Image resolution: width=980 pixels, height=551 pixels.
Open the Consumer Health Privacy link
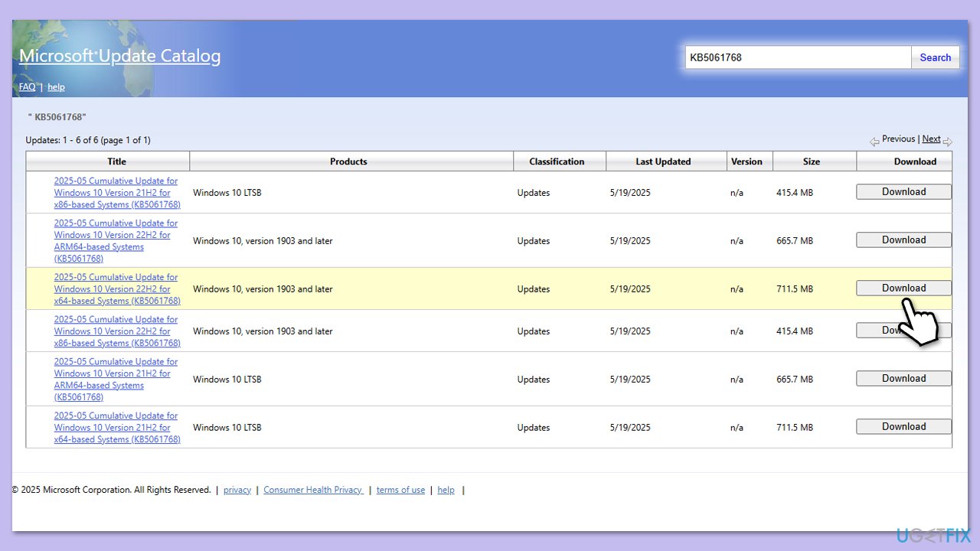[x=313, y=490]
